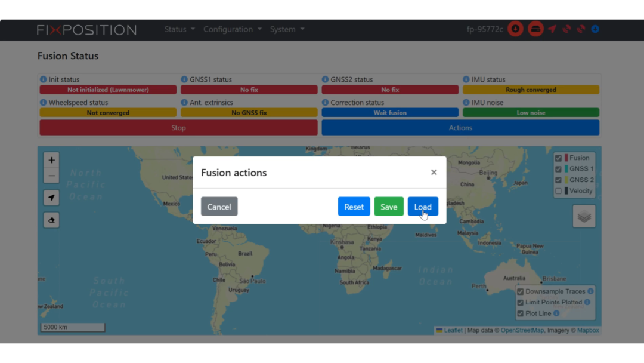Click the map eraser clear button
Image resolution: width=644 pixels, height=363 pixels.
coord(51,220)
